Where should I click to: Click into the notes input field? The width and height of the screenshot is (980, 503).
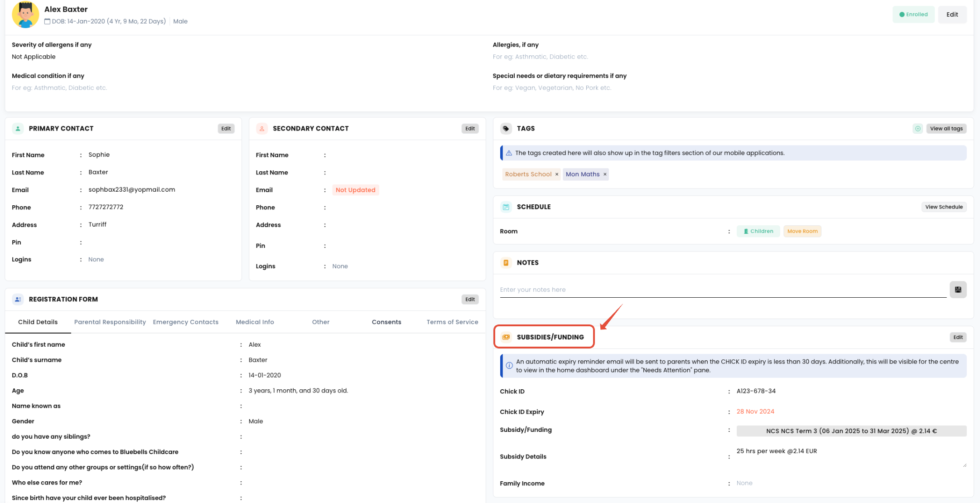click(x=722, y=290)
